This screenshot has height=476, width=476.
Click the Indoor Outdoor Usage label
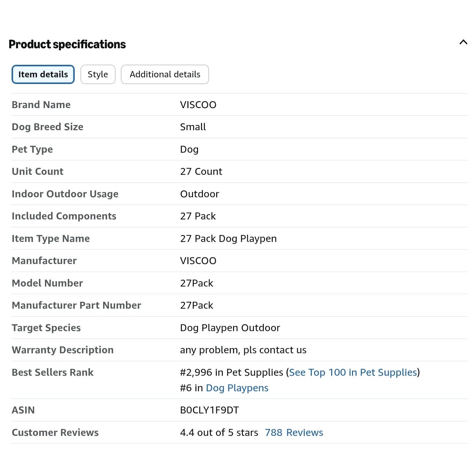pos(65,194)
